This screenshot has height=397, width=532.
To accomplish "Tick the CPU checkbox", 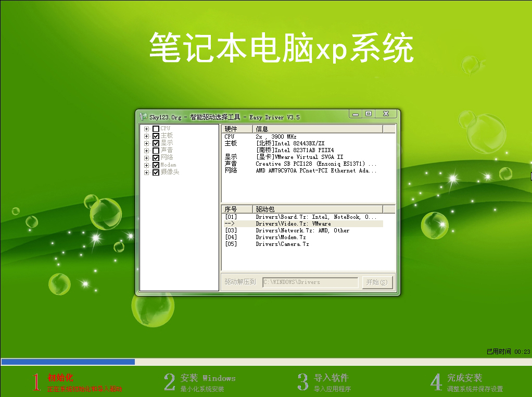I will pyautogui.click(x=156, y=129).
